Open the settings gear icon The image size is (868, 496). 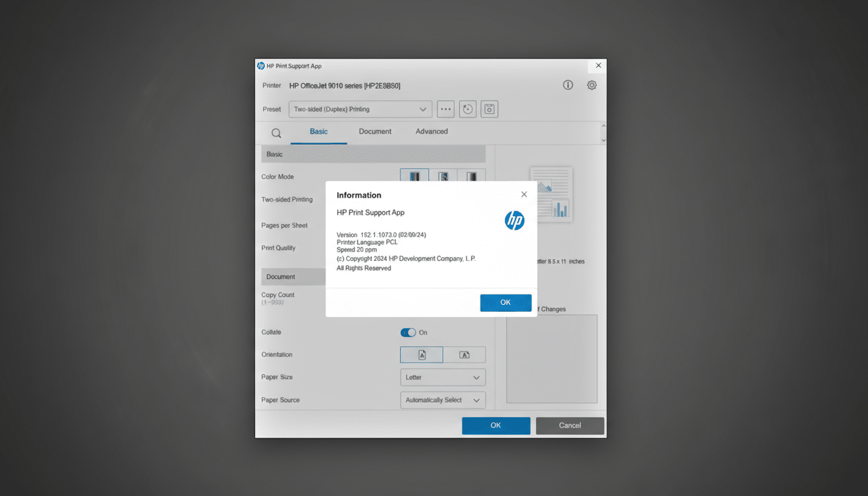[592, 85]
